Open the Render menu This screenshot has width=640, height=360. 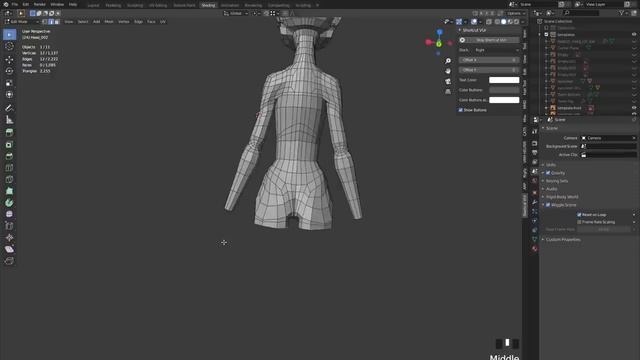40,4
